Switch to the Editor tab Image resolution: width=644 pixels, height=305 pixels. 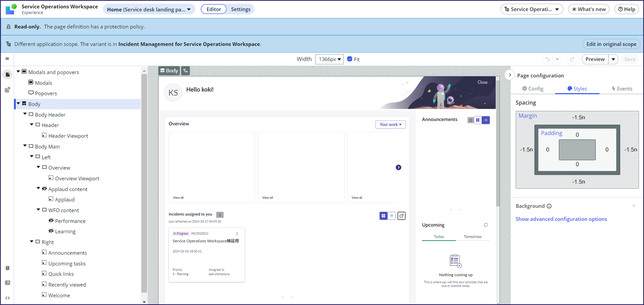[214, 9]
